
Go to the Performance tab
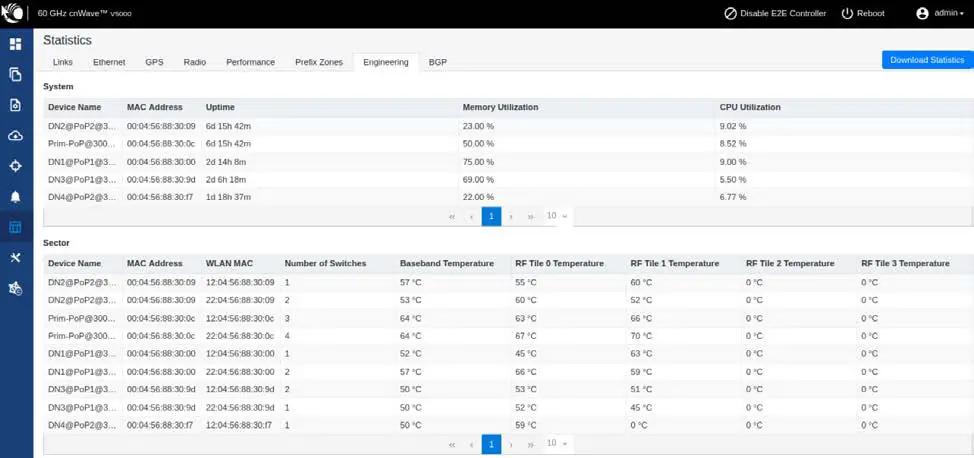click(x=250, y=62)
